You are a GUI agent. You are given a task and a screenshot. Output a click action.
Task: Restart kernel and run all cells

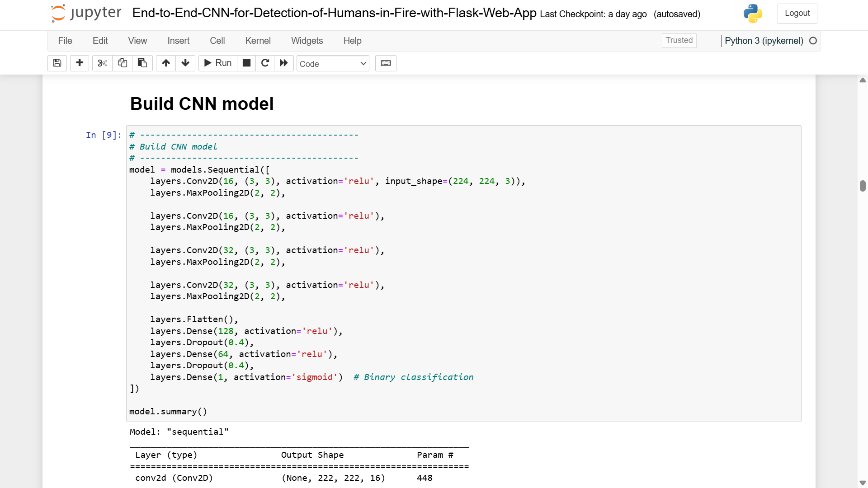(284, 63)
